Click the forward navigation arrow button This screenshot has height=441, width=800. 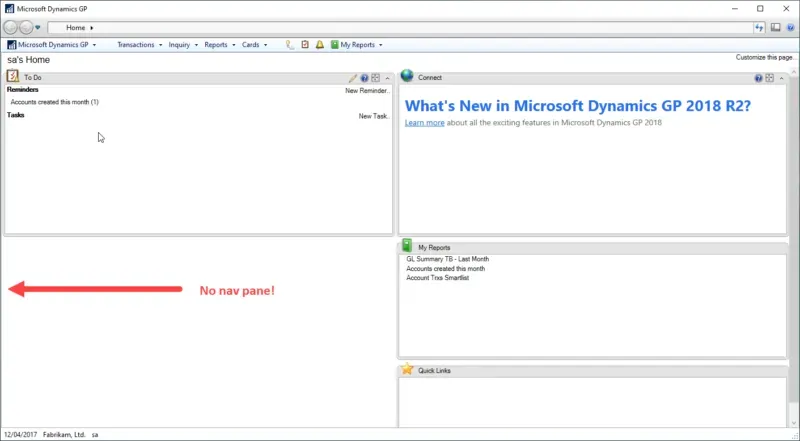26,27
